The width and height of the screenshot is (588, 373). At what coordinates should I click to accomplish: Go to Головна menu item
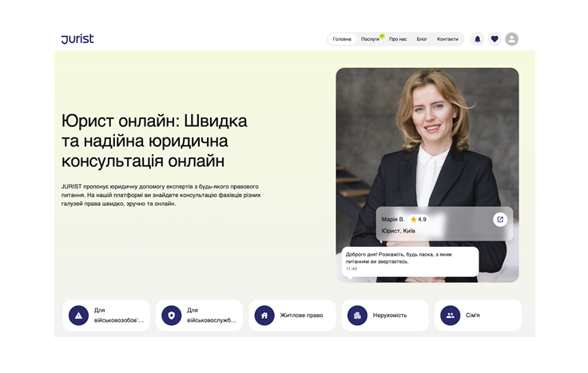coord(342,39)
